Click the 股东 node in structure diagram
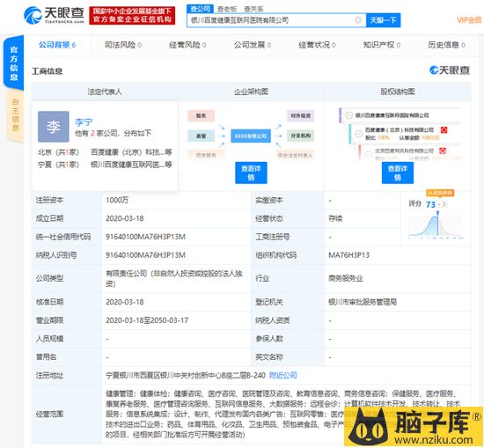 point(201,116)
